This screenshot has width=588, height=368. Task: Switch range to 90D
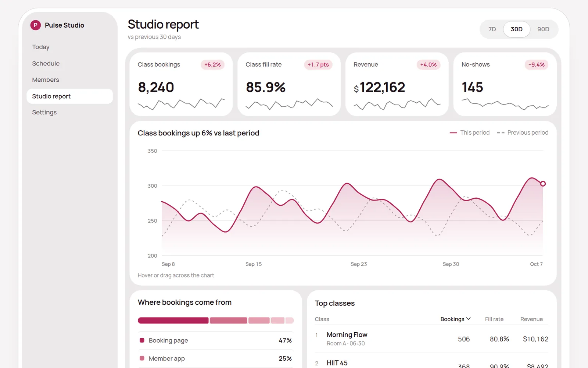pos(543,29)
